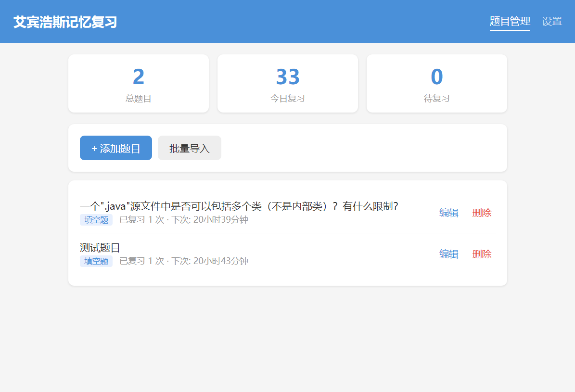Image resolution: width=575 pixels, height=392 pixels.
Task: Select the 待复习 card showing 0
Action: click(437, 84)
